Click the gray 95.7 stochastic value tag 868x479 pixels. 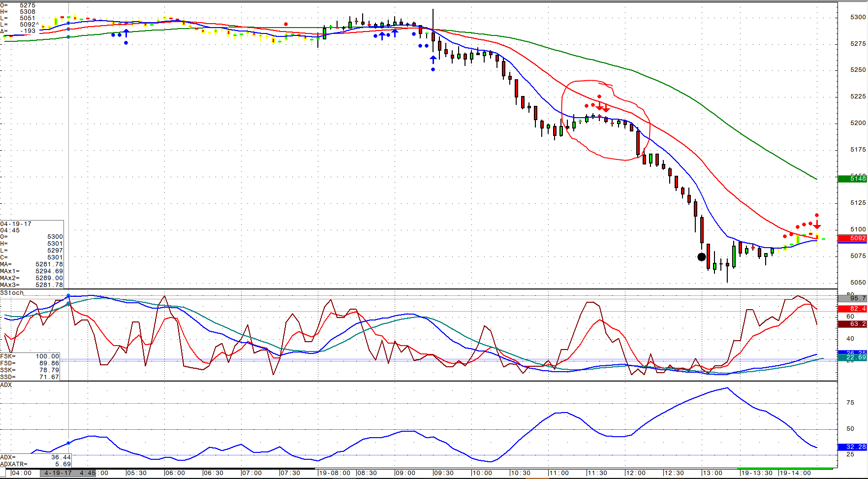852,298
